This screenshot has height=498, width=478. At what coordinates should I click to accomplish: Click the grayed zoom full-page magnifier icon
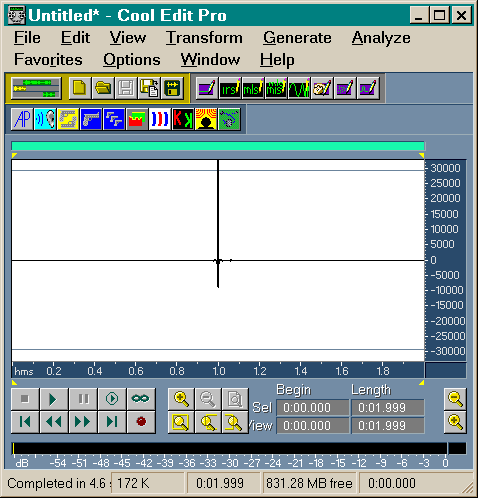235,399
